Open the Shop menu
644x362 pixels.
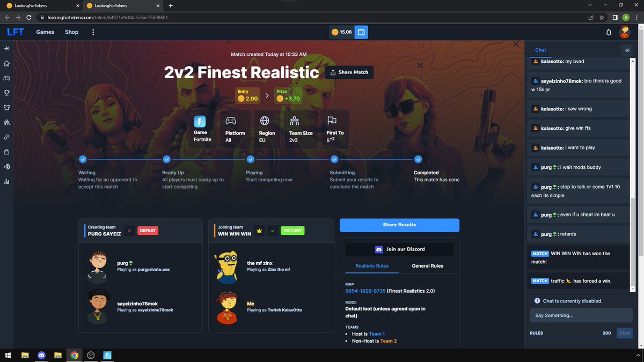(71, 32)
